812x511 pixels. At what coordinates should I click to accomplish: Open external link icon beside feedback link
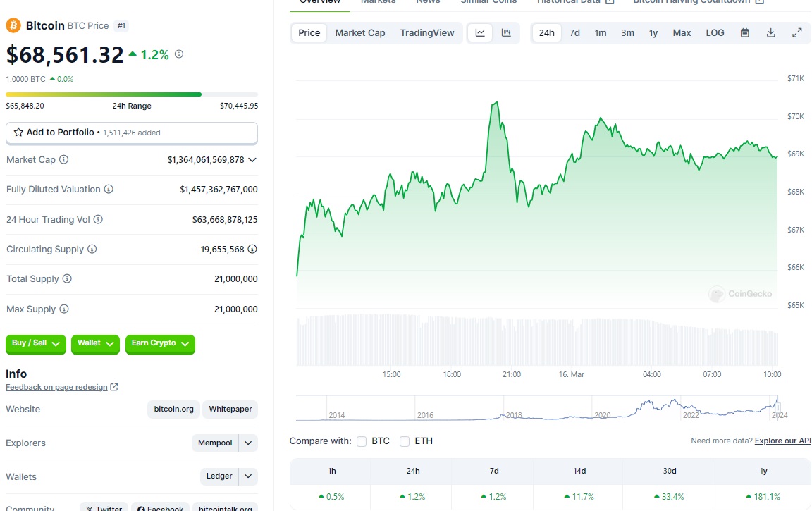pos(114,387)
